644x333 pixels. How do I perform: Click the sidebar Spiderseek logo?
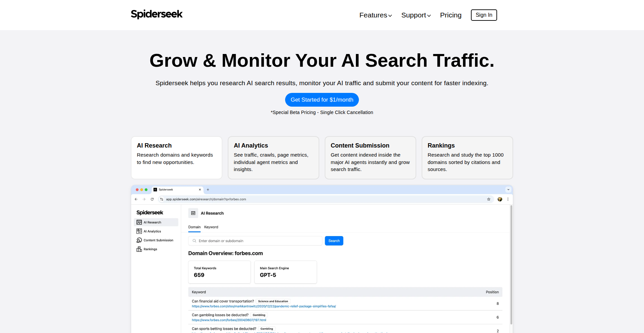click(150, 213)
